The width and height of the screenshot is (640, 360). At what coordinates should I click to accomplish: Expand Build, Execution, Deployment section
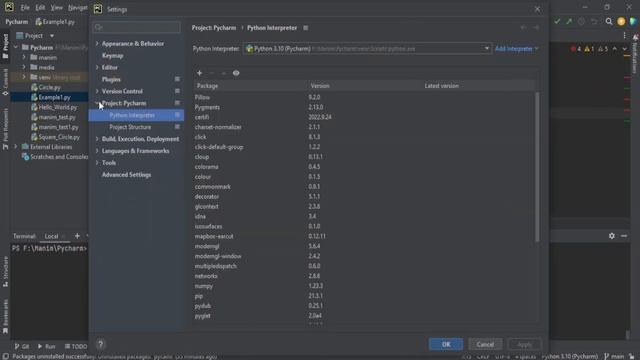[x=97, y=139]
